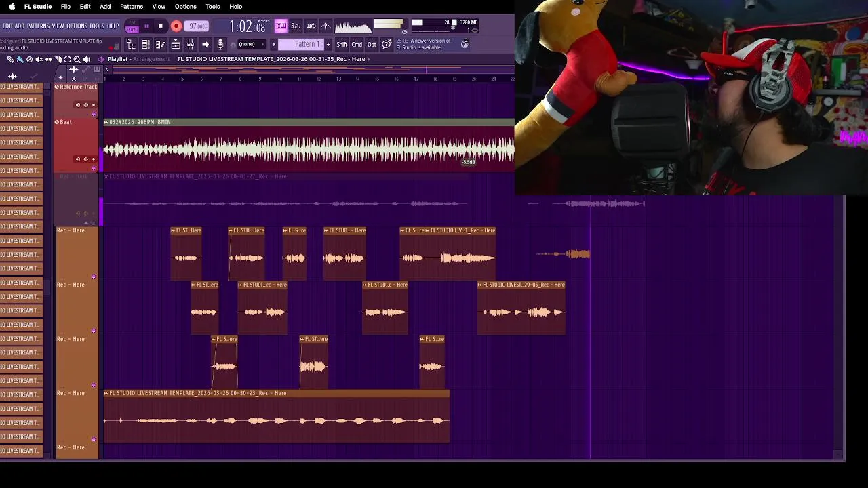This screenshot has height=488, width=868.
Task: Click the 3780 MB memory readout
Action: tap(469, 22)
